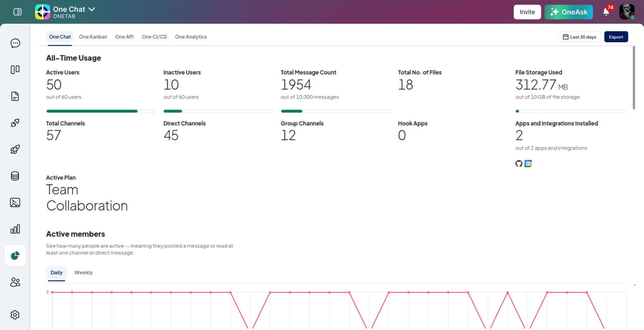
Task: Open the members people sidebar icon
Action: tap(15, 282)
